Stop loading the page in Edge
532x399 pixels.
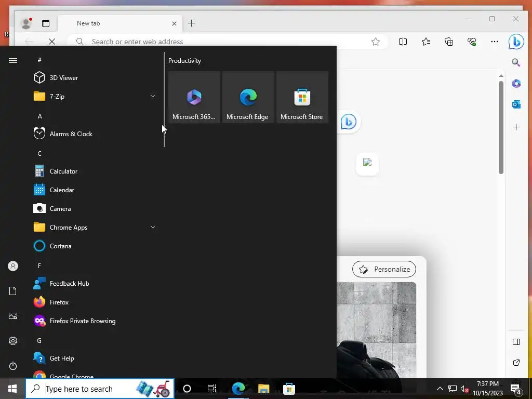[x=52, y=42]
